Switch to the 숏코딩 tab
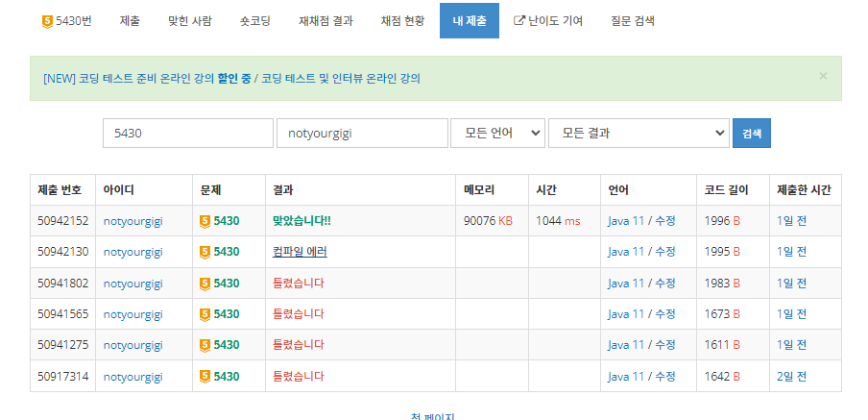 click(255, 21)
